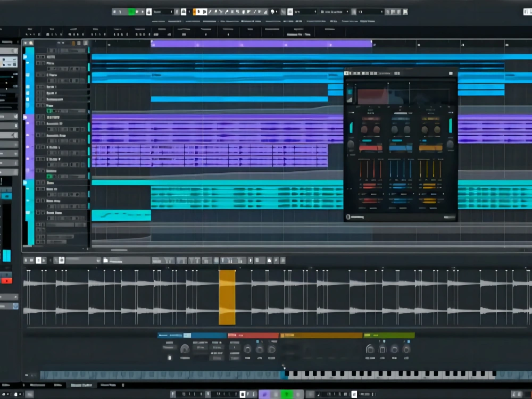This screenshot has width=532, height=399.
Task: Click the green highlighted button in top toolbar
Action: click(x=131, y=12)
